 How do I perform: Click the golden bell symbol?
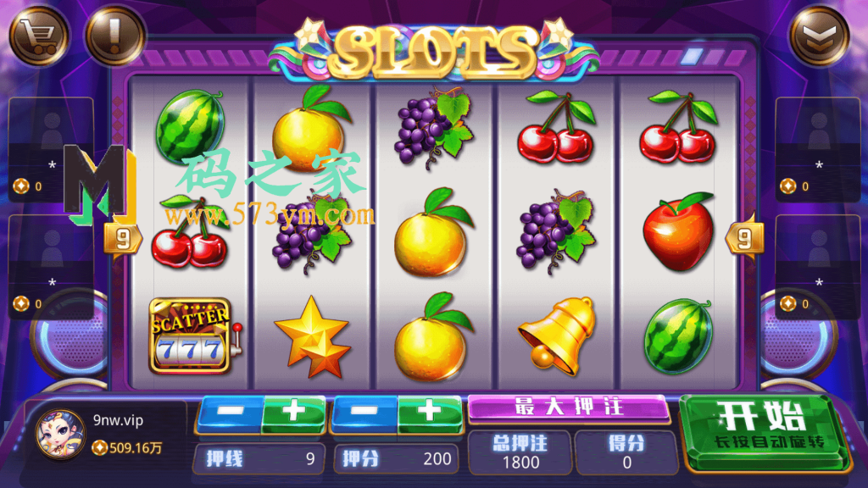tap(558, 334)
